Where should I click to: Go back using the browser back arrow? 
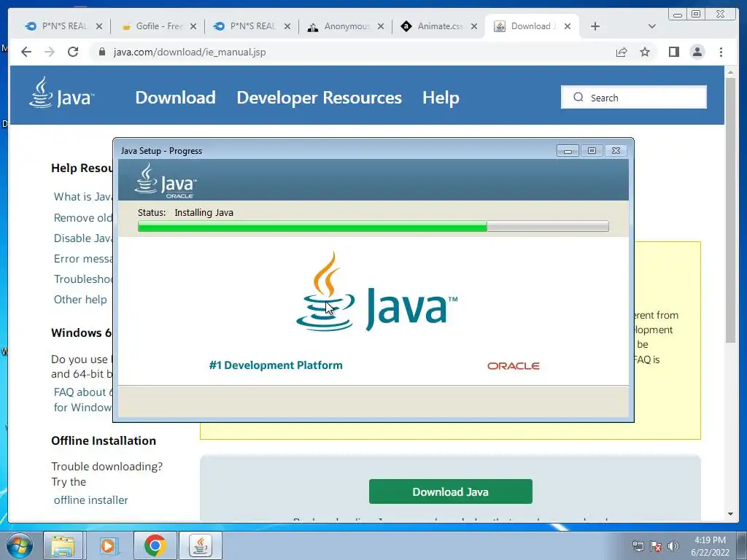click(x=26, y=52)
